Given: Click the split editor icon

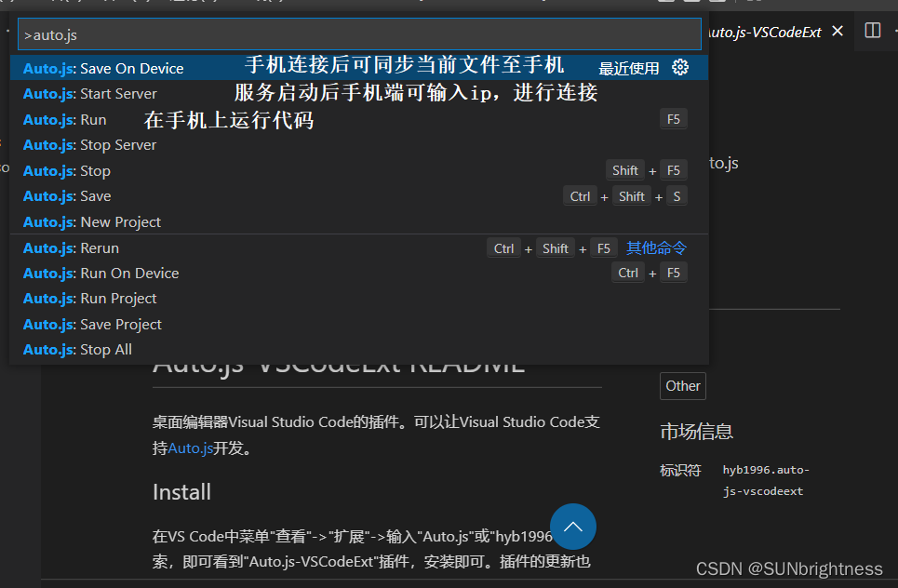Looking at the screenshot, I should click(872, 31).
